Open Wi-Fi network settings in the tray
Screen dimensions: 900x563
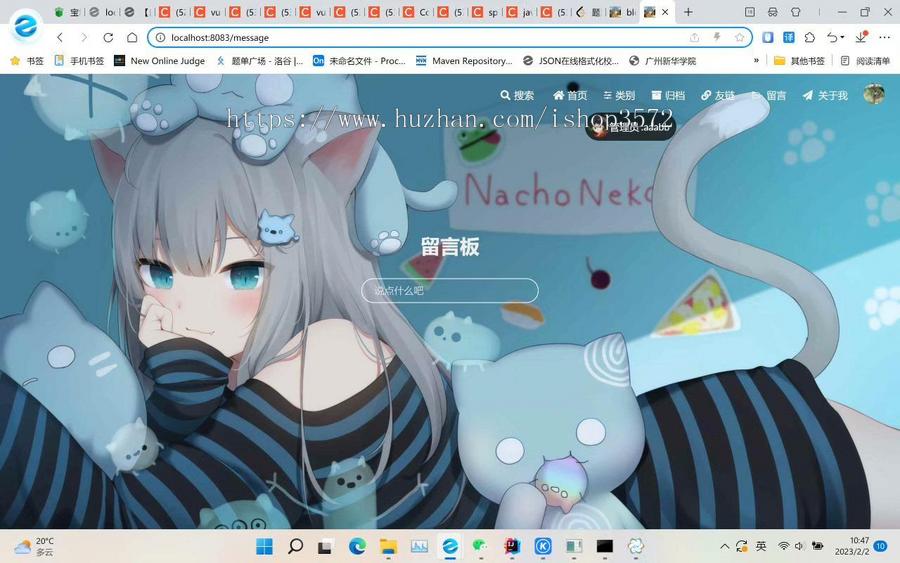(783, 546)
